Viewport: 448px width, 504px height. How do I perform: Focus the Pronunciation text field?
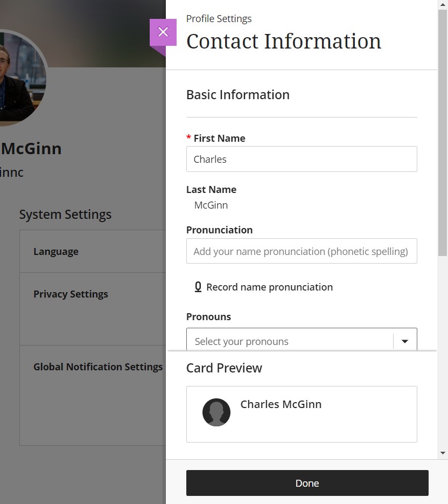tap(302, 251)
